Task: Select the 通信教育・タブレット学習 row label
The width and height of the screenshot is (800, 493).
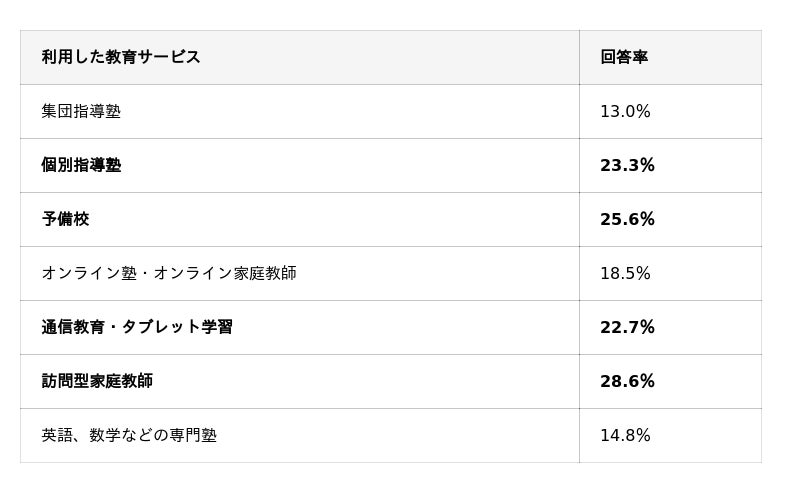Action: 137,327
